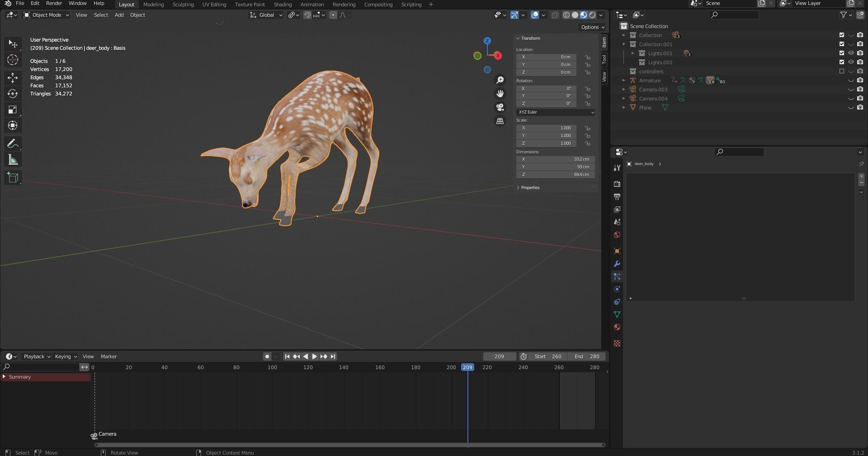The width and height of the screenshot is (868, 456).
Task: Open the Output properties tab icon
Action: click(x=617, y=197)
